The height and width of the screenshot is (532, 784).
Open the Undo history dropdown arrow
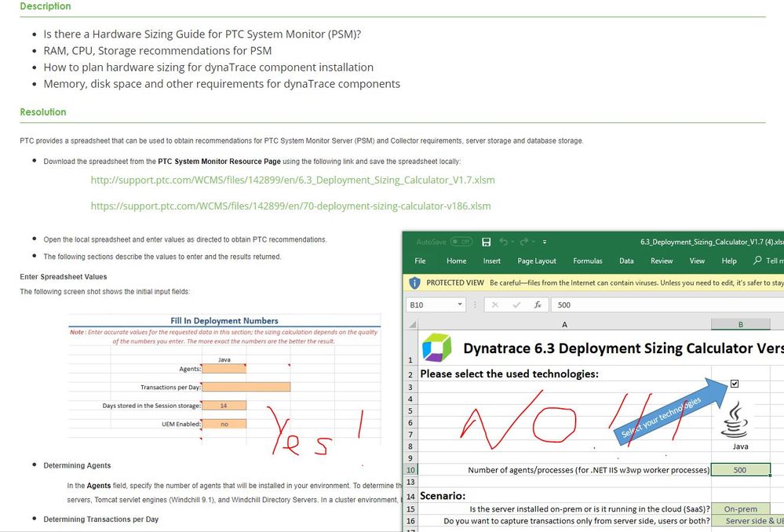512,242
